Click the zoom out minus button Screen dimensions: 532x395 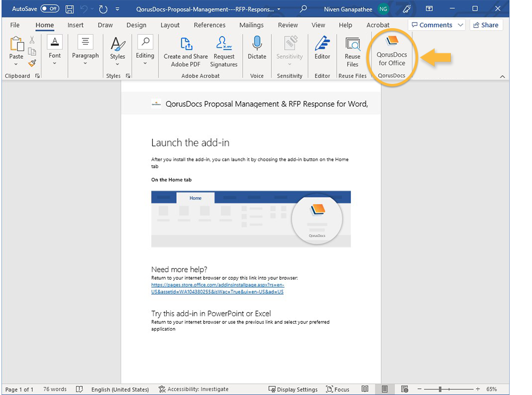pos(420,389)
